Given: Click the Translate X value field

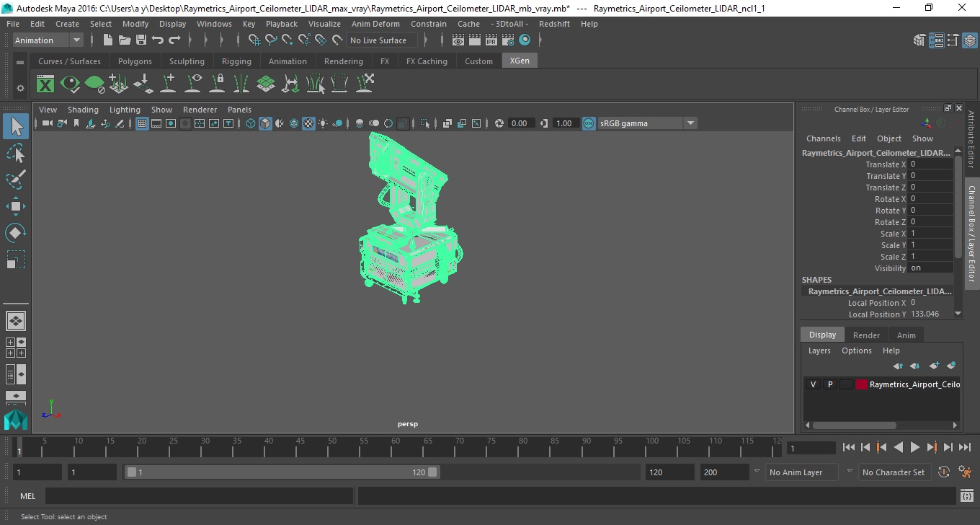Looking at the screenshot, I should pos(931,164).
